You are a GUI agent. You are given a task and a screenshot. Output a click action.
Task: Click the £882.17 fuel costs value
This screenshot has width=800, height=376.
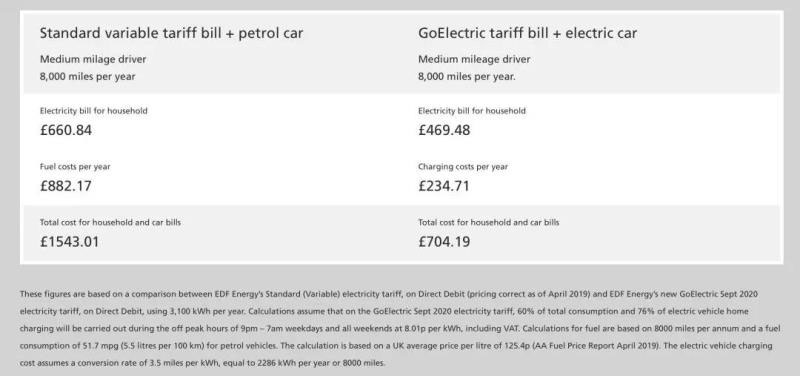[66, 186]
